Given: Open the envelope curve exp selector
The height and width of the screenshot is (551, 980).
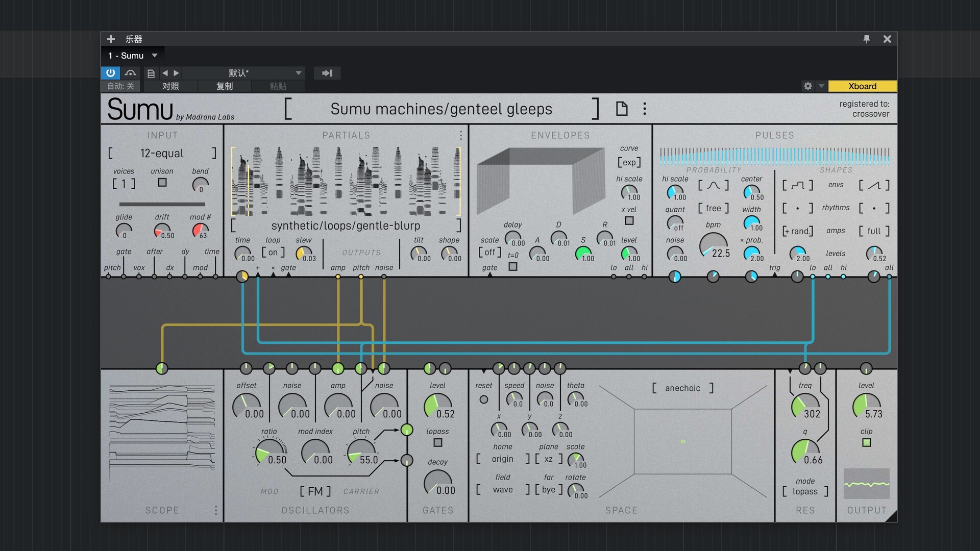Looking at the screenshot, I should pyautogui.click(x=629, y=162).
